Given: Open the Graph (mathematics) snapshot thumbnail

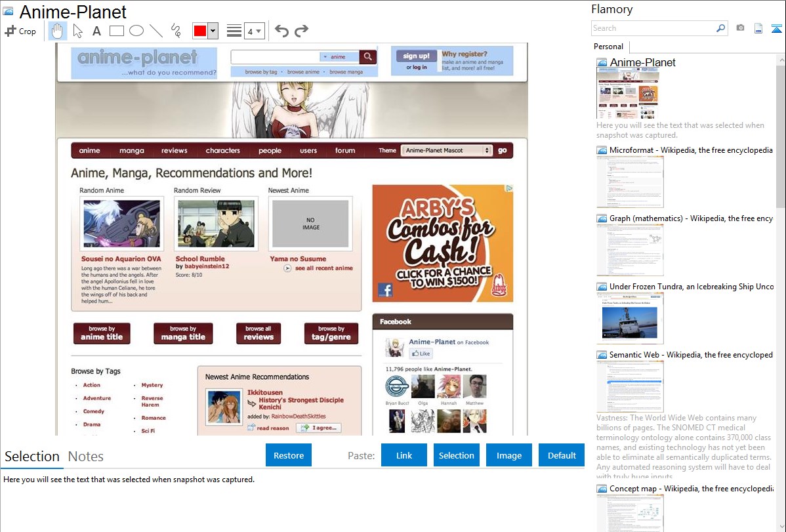Looking at the screenshot, I should coord(630,250).
